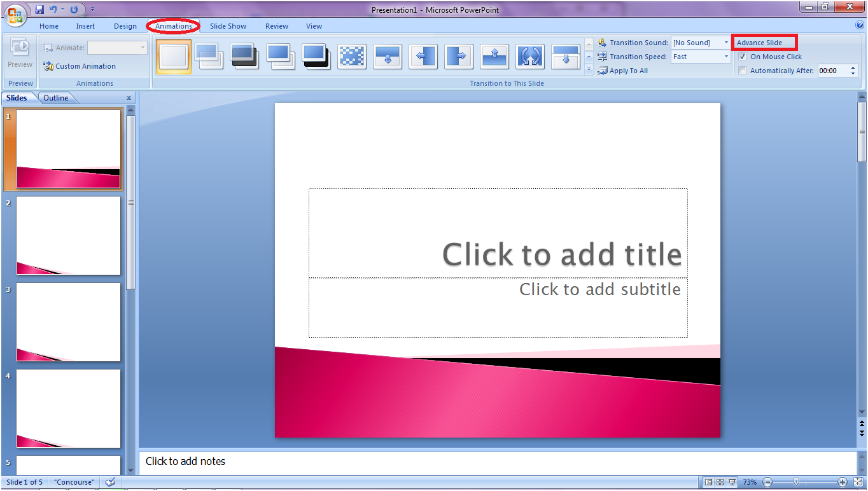868x491 pixels.
Task: Click the Fit slide to window icon
Action: [x=858, y=482]
